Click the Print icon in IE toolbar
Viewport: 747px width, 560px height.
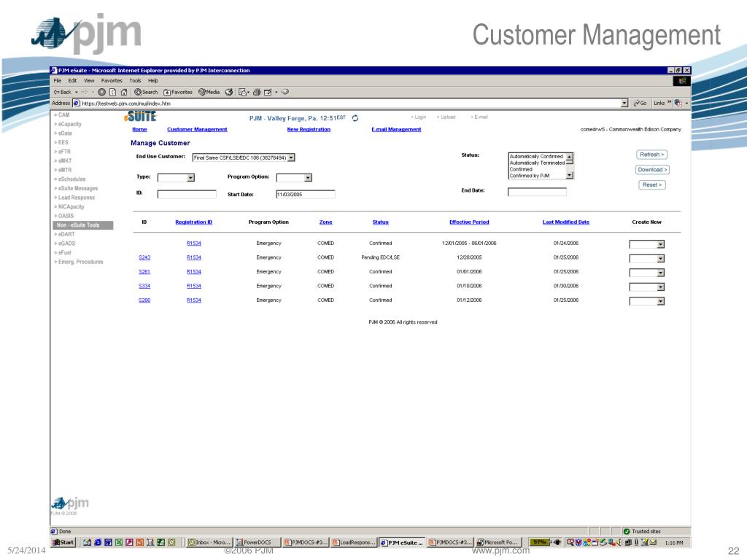coord(257,92)
